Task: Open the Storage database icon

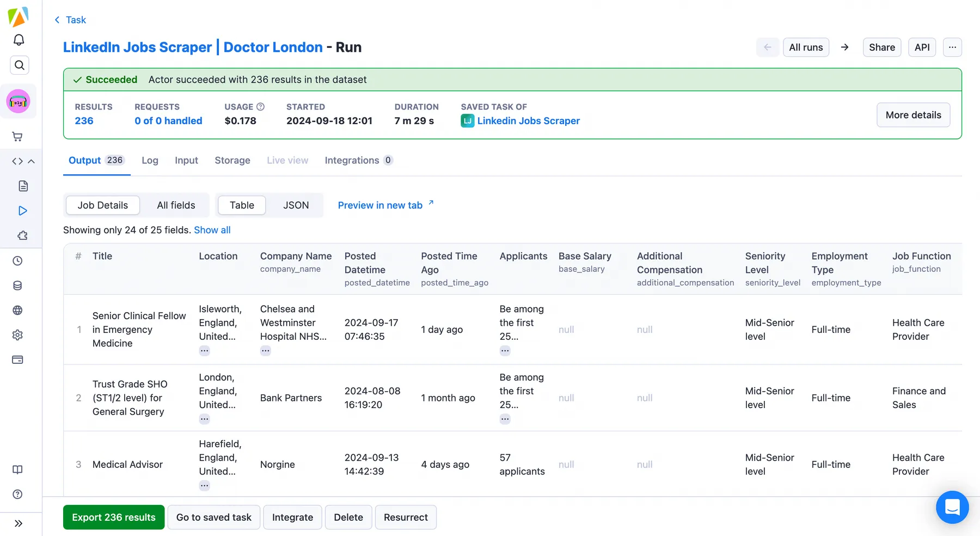Action: (17, 285)
